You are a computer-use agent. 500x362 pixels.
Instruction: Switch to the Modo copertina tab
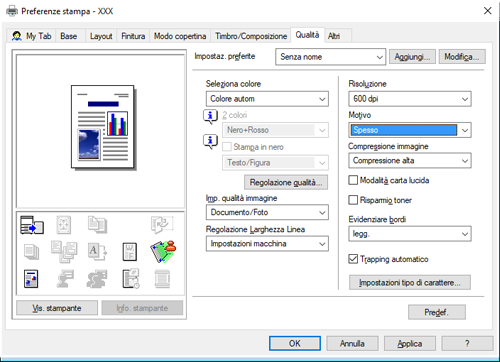(180, 36)
